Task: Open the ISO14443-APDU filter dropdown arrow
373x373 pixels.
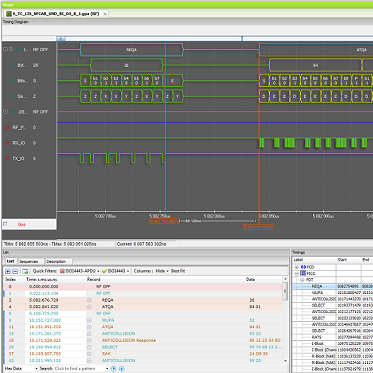Action: point(99,271)
